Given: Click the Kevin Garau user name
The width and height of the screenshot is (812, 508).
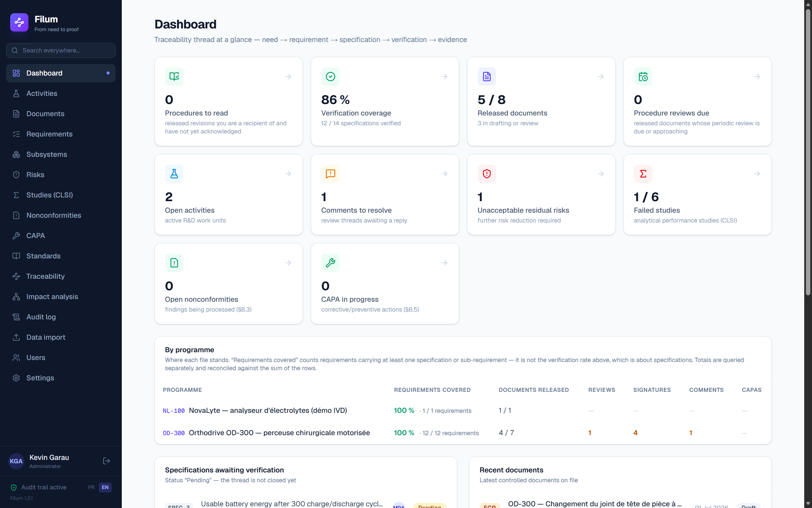Looking at the screenshot, I should (x=49, y=458).
